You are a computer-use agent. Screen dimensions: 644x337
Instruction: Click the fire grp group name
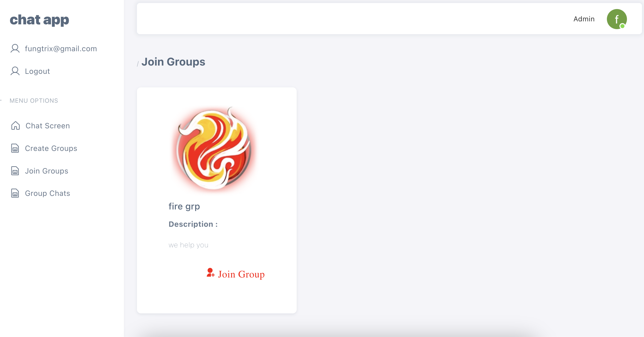pyautogui.click(x=184, y=206)
